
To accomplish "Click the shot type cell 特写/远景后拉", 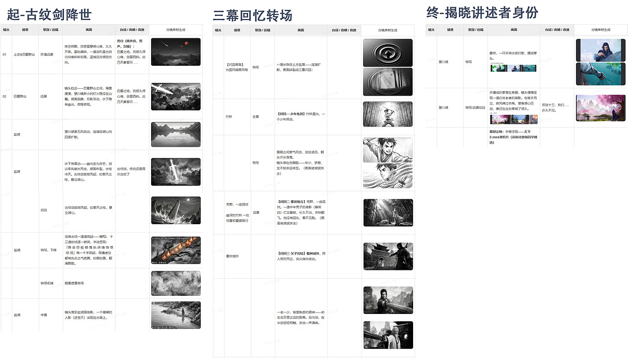I will tap(475, 107).
